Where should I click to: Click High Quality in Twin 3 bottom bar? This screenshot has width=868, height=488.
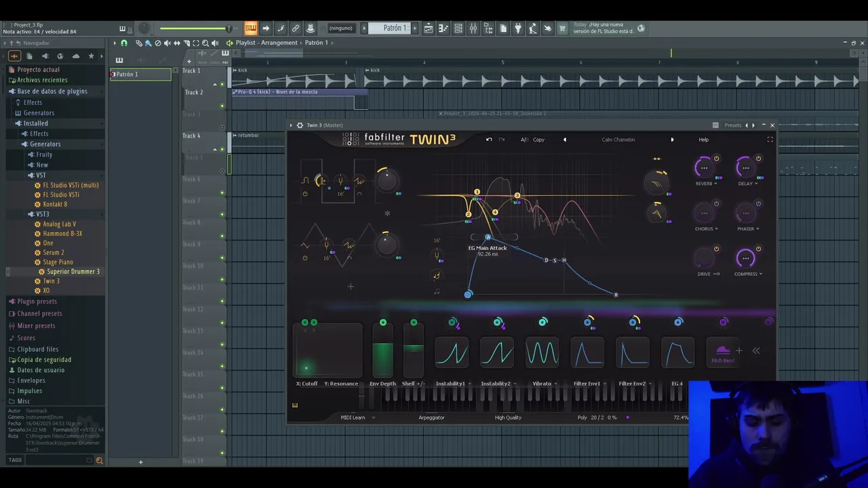(508, 418)
